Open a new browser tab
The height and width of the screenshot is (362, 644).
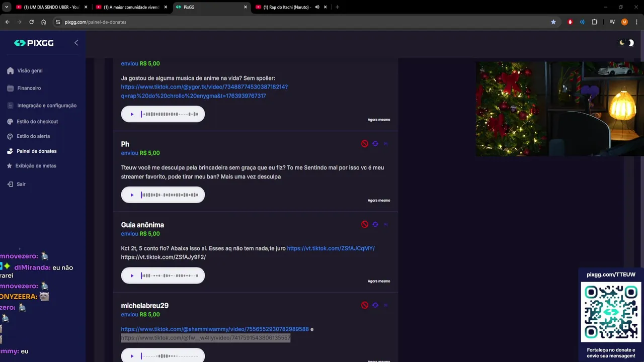click(x=337, y=7)
